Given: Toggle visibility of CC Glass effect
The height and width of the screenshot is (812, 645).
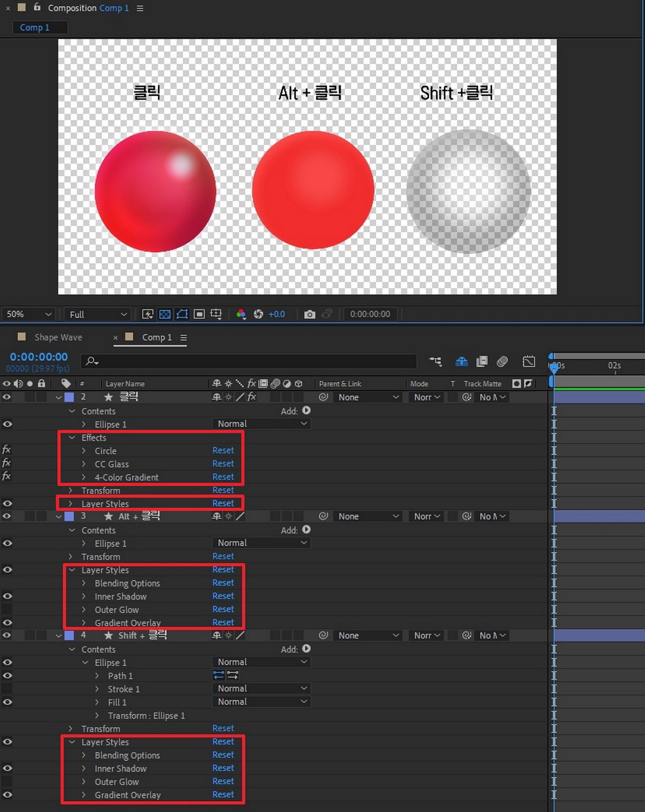Looking at the screenshot, I should point(6,463).
